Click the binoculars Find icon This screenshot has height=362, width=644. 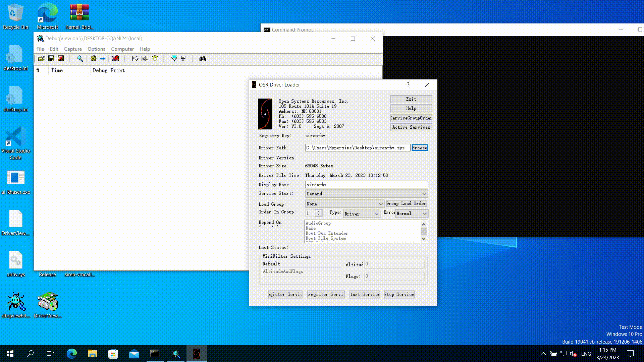[x=203, y=59]
